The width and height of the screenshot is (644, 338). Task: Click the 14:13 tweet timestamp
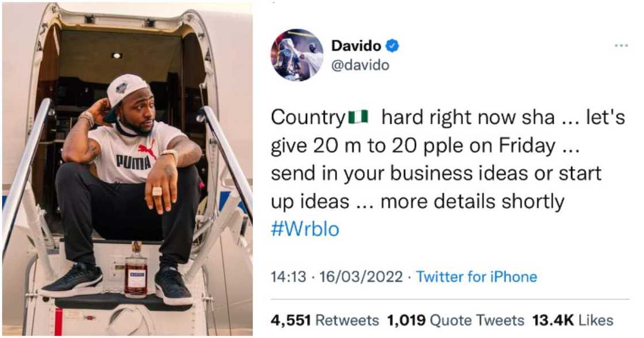click(x=288, y=277)
